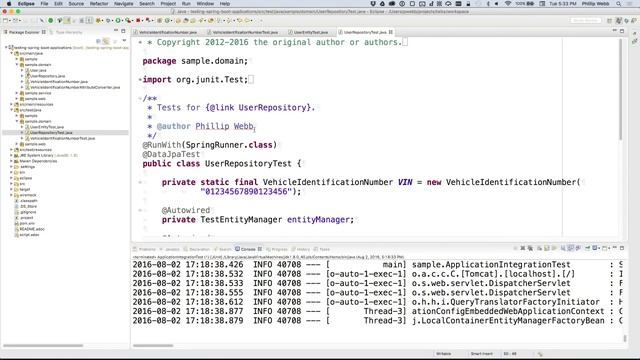Switch to the UserEntityTest.java tab
The width and height of the screenshot is (640, 360).
pyautogui.click(x=310, y=32)
